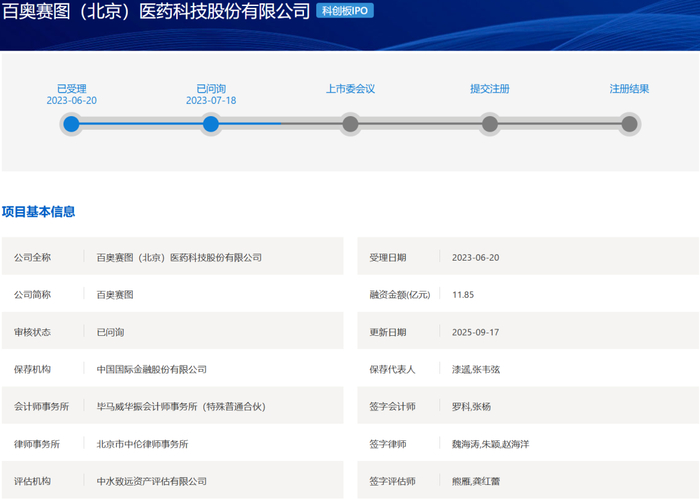Select the 上市委会议 timeline node

pos(350,124)
